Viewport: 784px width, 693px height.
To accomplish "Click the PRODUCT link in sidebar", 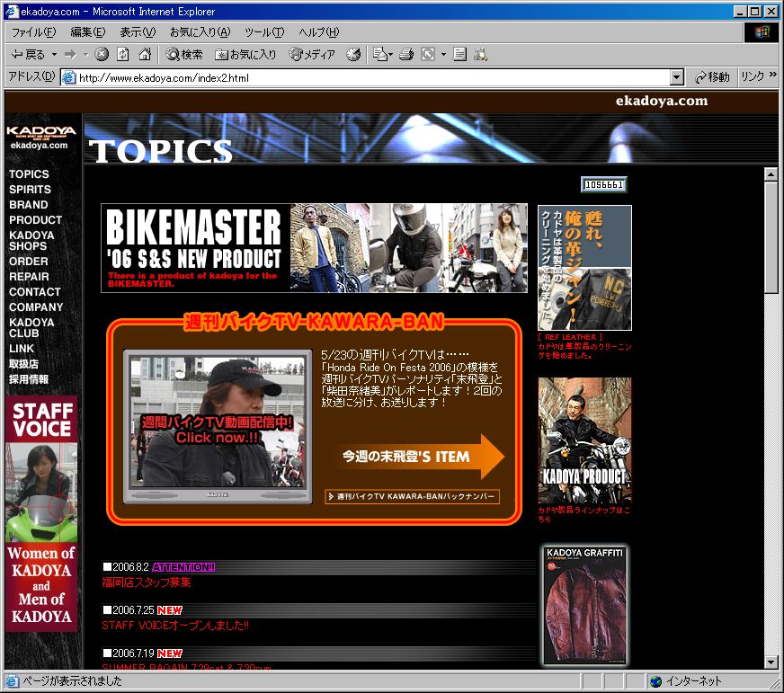I will [x=35, y=220].
